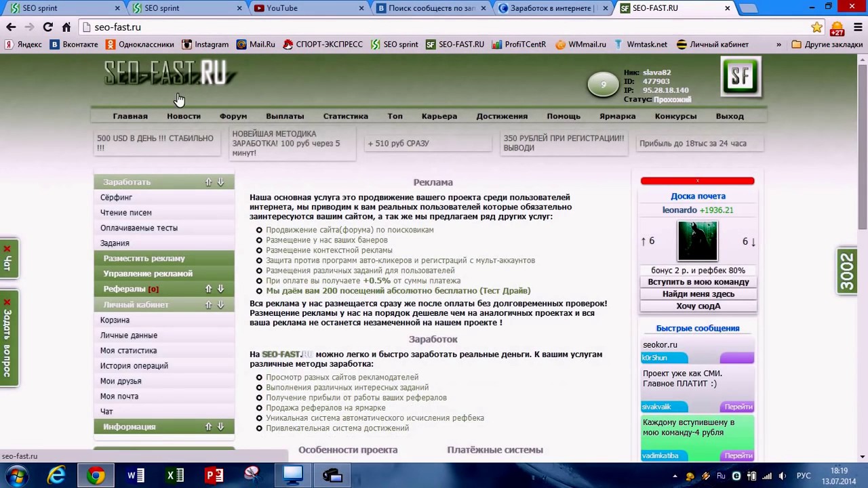
Task: Click the green SF logo icon
Action: pyautogui.click(x=741, y=77)
